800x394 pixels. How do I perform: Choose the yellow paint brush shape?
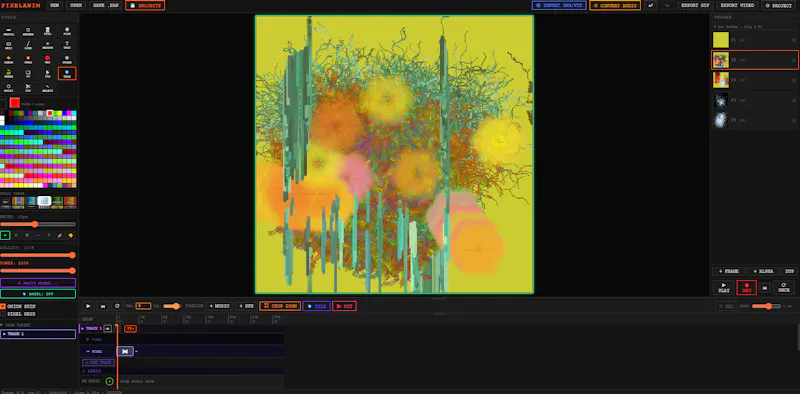pos(70,235)
